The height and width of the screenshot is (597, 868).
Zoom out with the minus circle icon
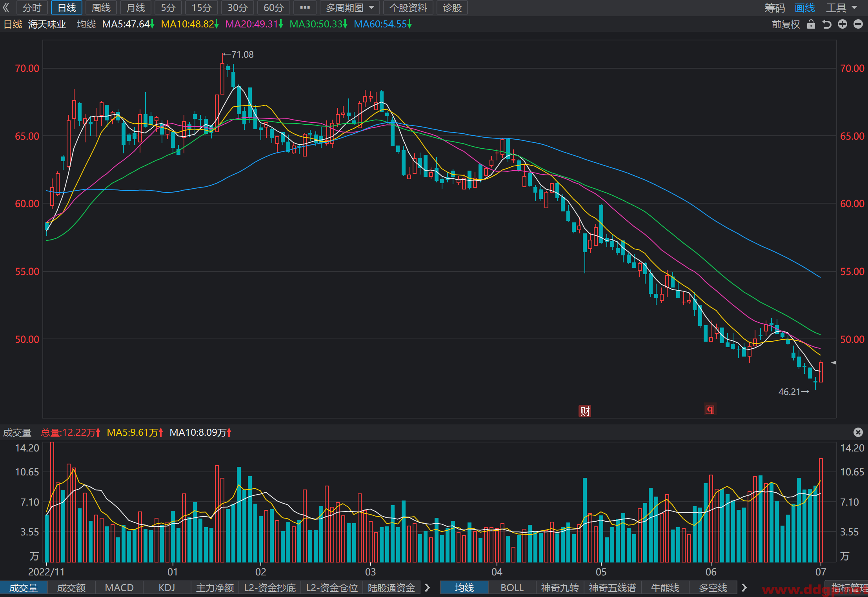(858, 24)
